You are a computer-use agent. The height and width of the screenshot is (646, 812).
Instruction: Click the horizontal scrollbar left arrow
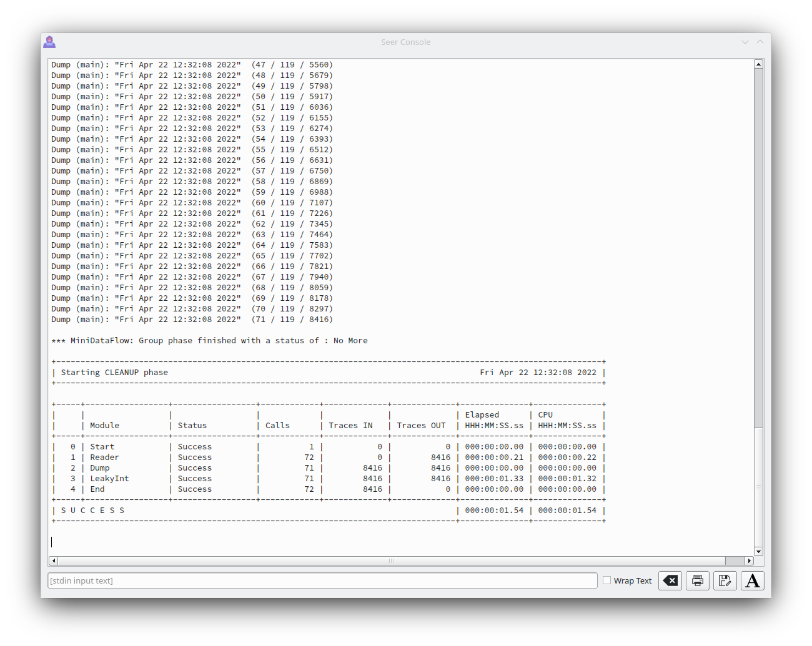pyautogui.click(x=53, y=560)
